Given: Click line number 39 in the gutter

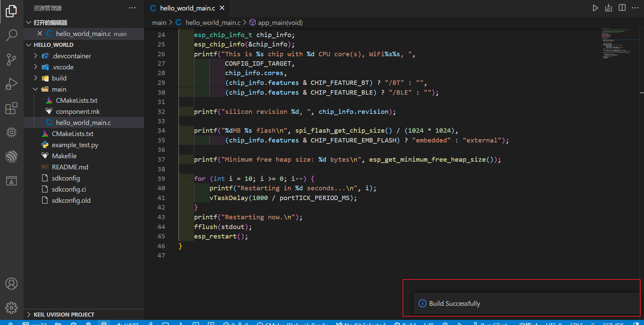Looking at the screenshot, I should [162, 178].
